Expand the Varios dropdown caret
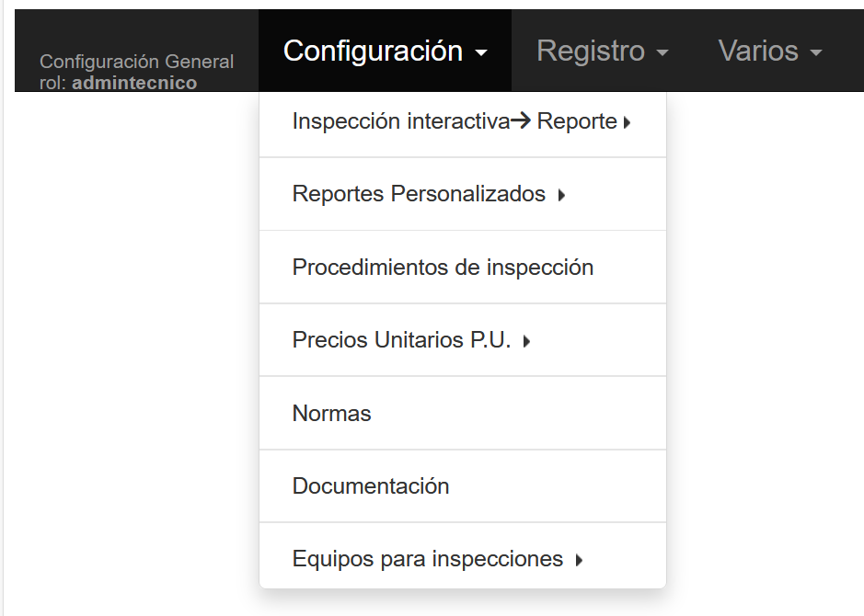The height and width of the screenshot is (616, 864). pos(815,53)
